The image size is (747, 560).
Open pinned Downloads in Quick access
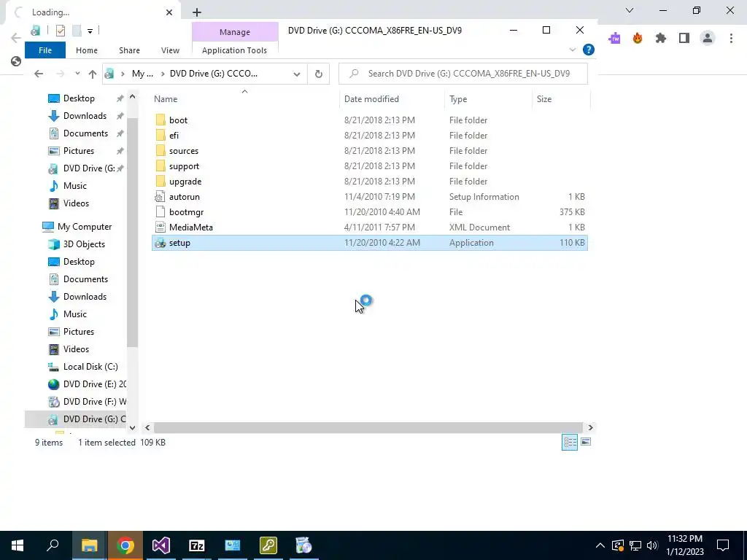click(85, 116)
